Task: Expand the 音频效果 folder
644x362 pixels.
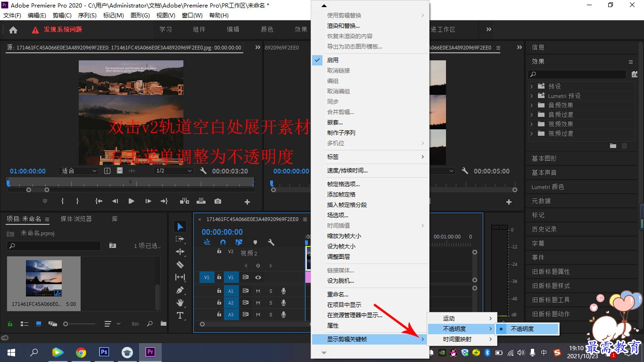Action: [x=532, y=105]
